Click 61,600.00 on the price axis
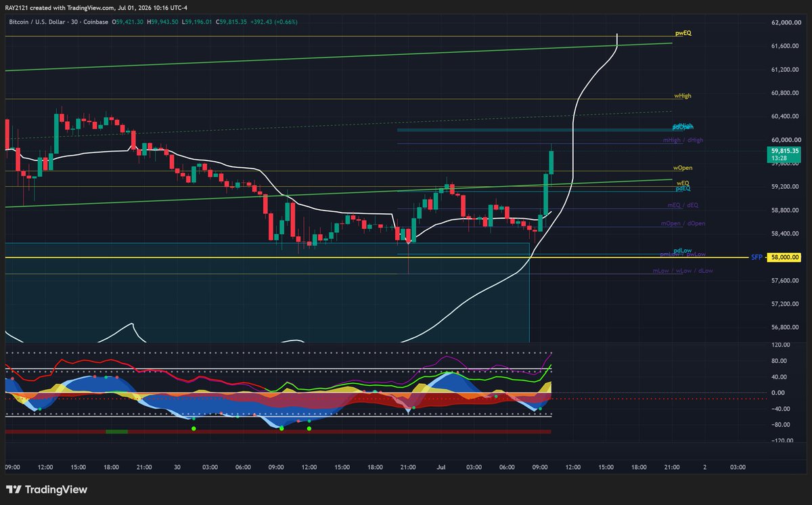This screenshot has height=505, width=812. pos(785,46)
